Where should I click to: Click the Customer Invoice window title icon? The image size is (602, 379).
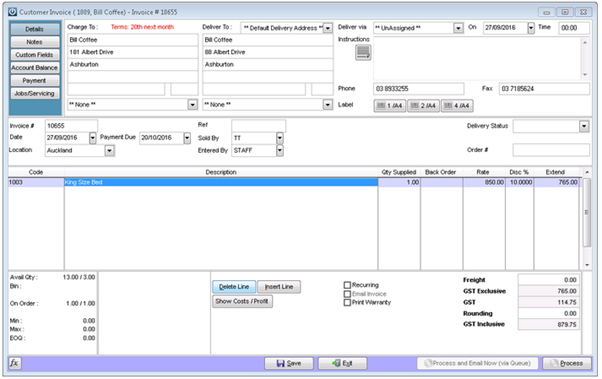point(13,12)
